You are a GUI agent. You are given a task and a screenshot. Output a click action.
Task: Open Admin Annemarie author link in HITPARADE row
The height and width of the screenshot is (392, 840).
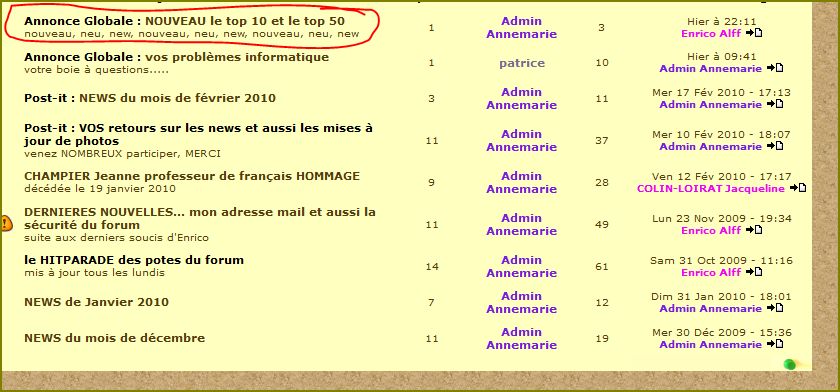pyautogui.click(x=522, y=266)
